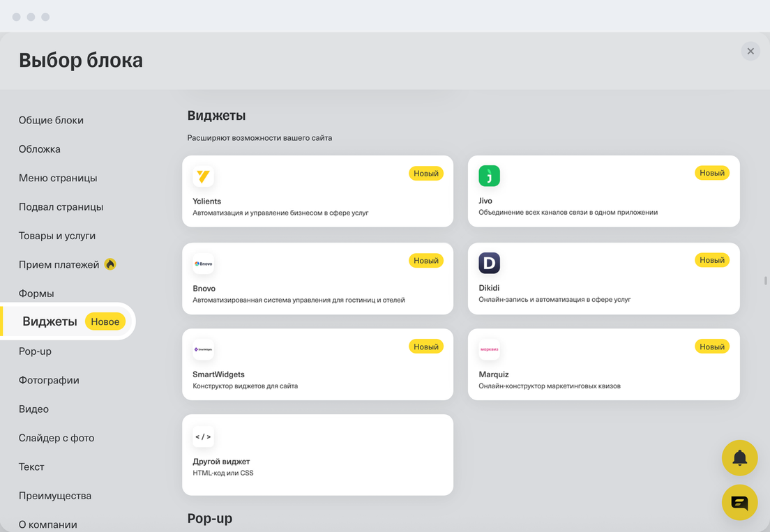Click the Bnovo logo icon
The width and height of the screenshot is (770, 532).
click(x=203, y=264)
